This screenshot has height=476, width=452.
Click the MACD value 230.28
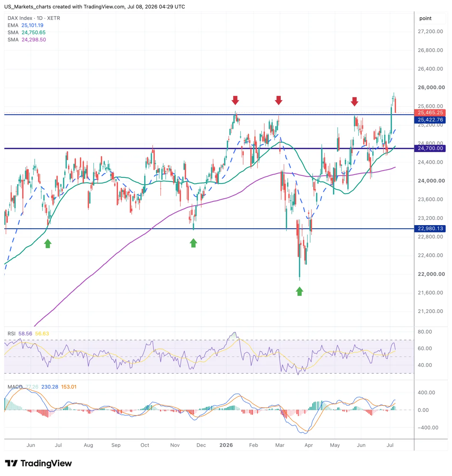[50, 387]
